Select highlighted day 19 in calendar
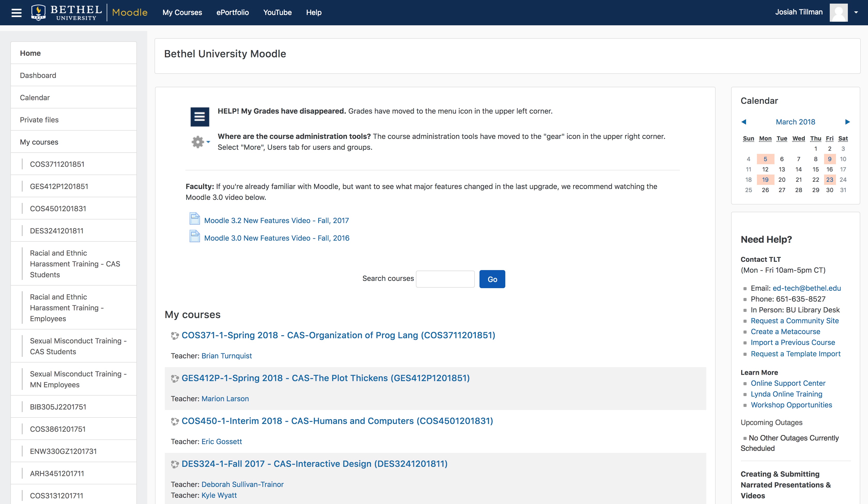 point(765,180)
